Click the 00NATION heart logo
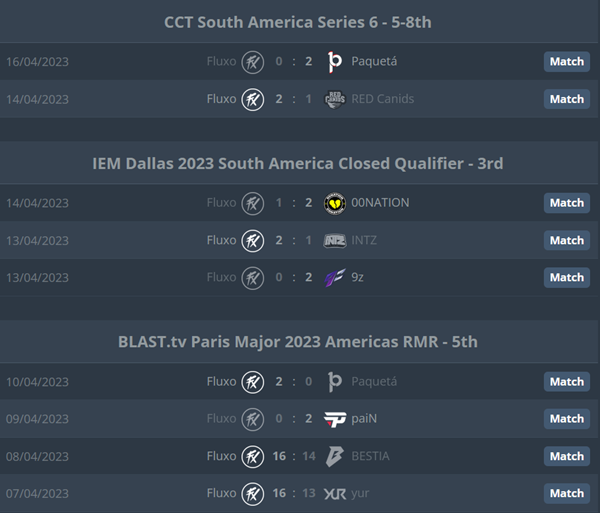600x513 pixels. pyautogui.click(x=335, y=203)
